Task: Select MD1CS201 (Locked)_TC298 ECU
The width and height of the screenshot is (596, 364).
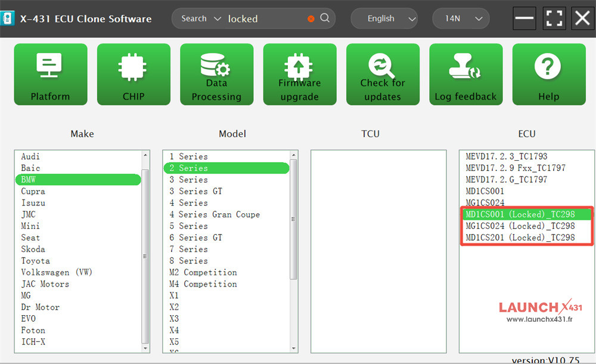Action: pyautogui.click(x=526, y=238)
